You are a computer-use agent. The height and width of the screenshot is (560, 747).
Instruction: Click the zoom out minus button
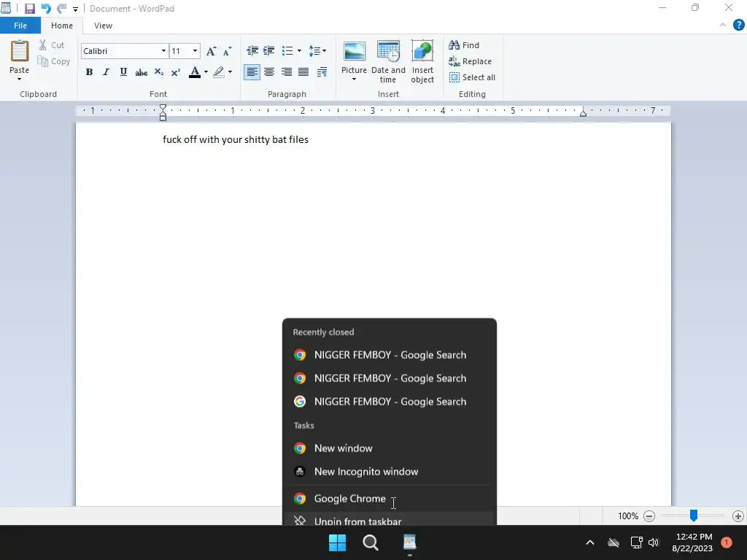(x=649, y=516)
